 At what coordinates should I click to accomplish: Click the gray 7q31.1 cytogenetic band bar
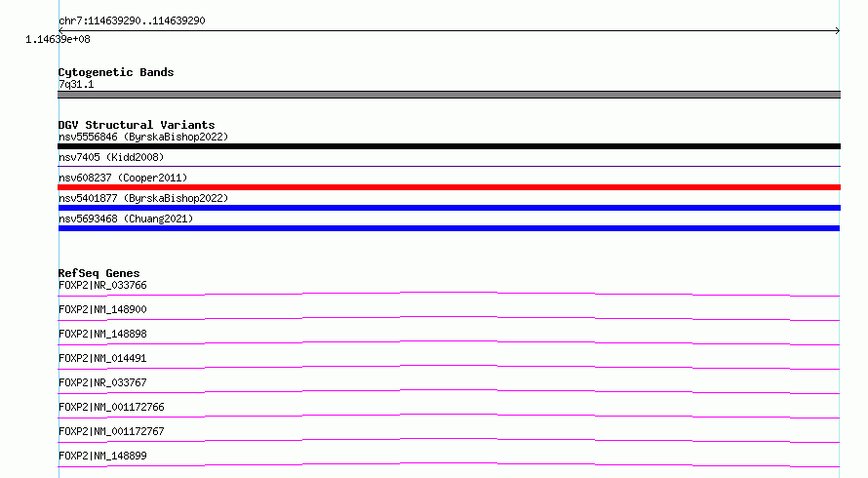449,95
